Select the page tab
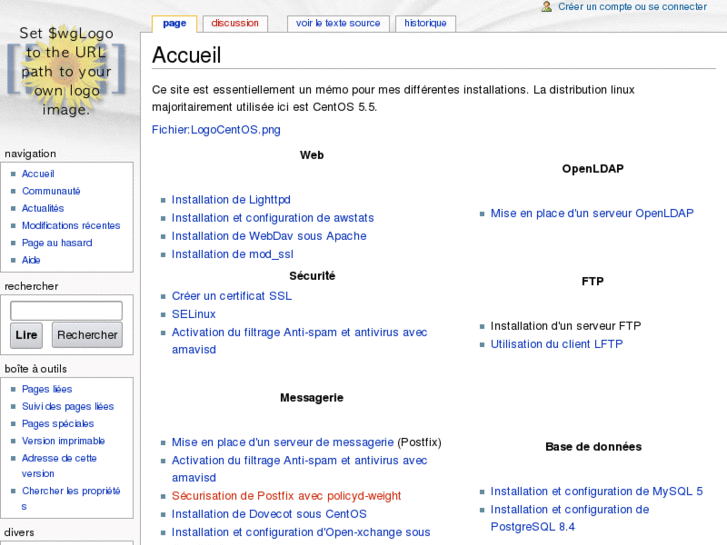The image size is (727, 545). [x=174, y=23]
